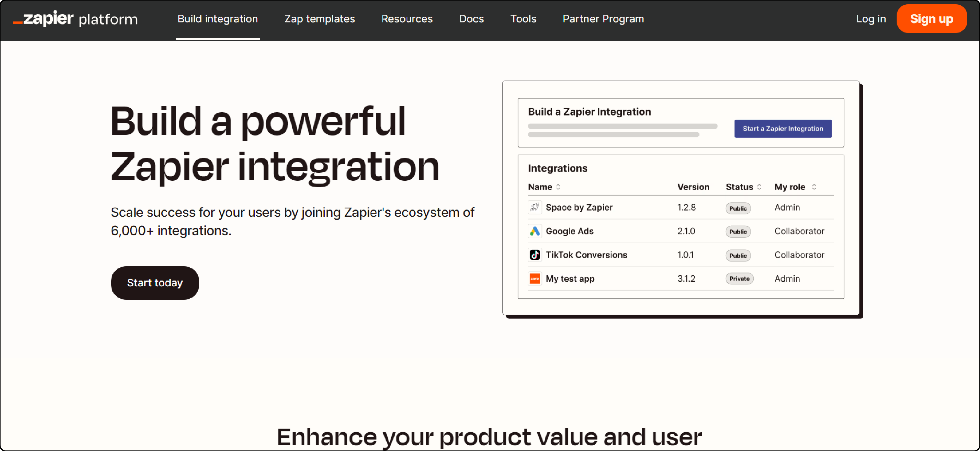Image resolution: width=980 pixels, height=451 pixels.
Task: Click the Integrations section heading
Action: pyautogui.click(x=557, y=168)
